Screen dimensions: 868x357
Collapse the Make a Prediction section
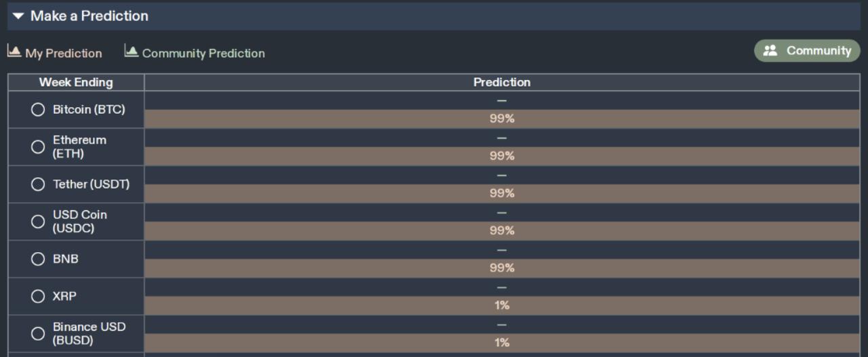pos(18,16)
